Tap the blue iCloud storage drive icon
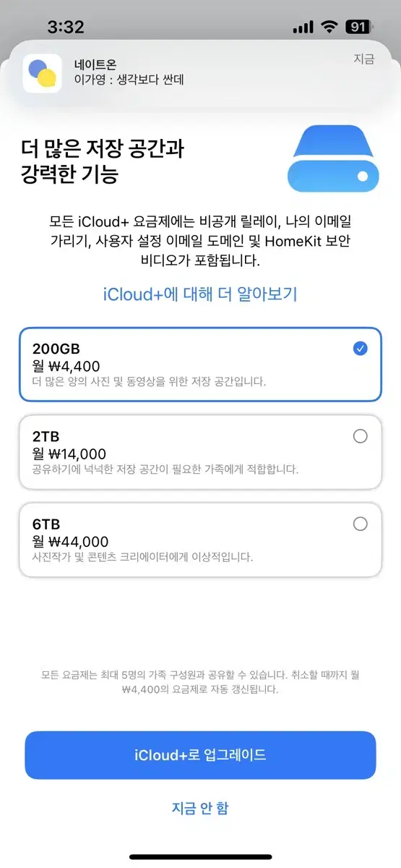This screenshot has height=868, width=401. [x=333, y=158]
